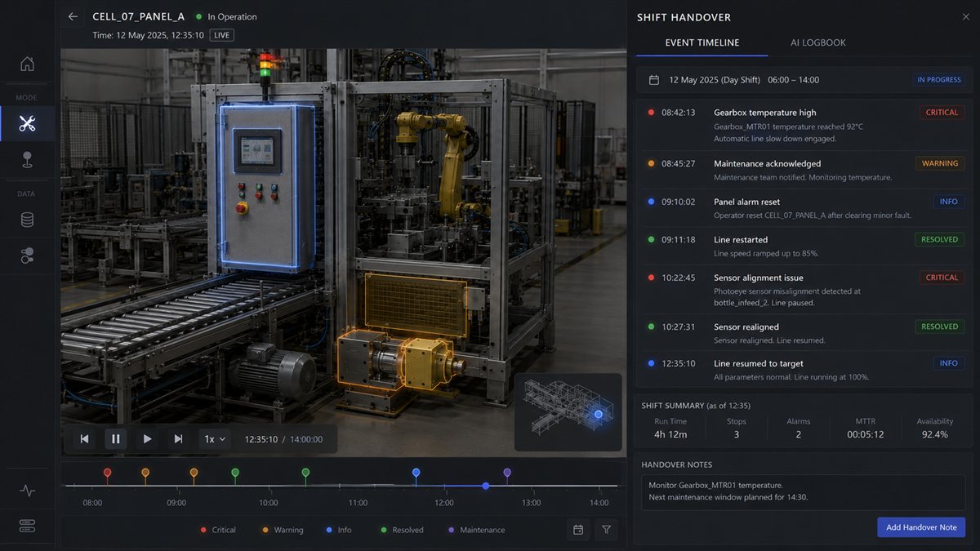Click the INFO tag on Panel alarm reset
Screen dimensions: 980x551
click(x=949, y=202)
